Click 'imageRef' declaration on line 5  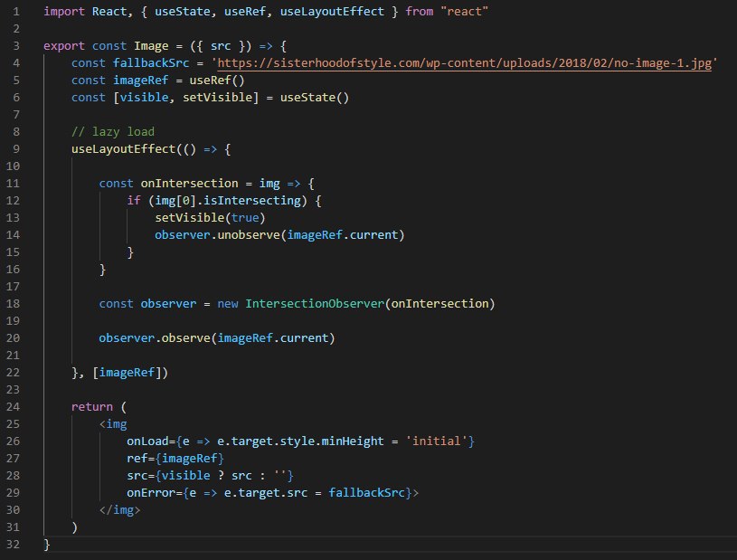click(x=140, y=81)
